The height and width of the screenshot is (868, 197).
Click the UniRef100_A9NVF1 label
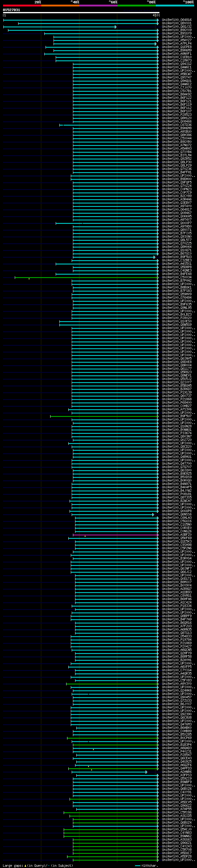[x=176, y=54]
